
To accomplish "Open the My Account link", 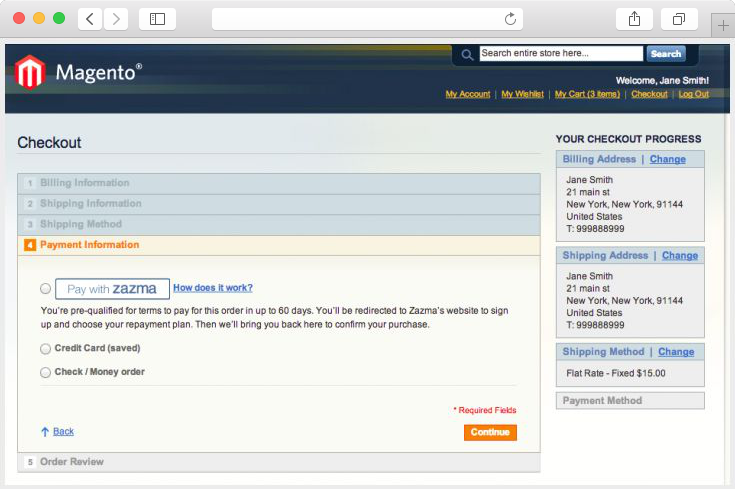I will (x=468, y=94).
